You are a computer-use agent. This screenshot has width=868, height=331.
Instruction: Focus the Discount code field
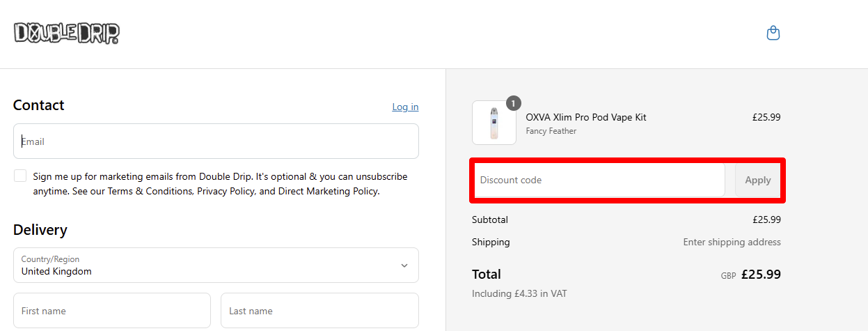599,180
